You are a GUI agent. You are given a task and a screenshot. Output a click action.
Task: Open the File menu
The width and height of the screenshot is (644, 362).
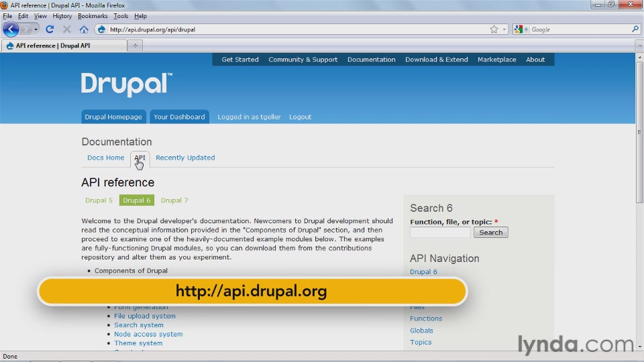point(7,16)
